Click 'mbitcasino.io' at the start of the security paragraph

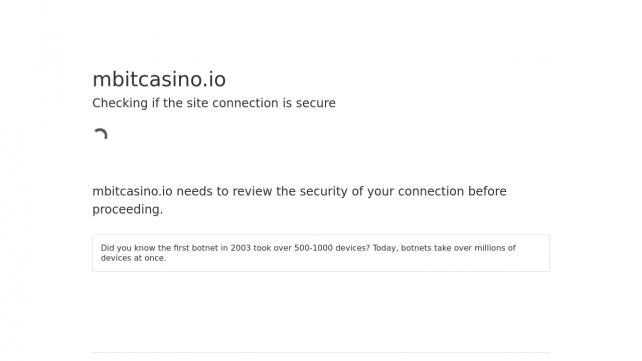click(132, 191)
